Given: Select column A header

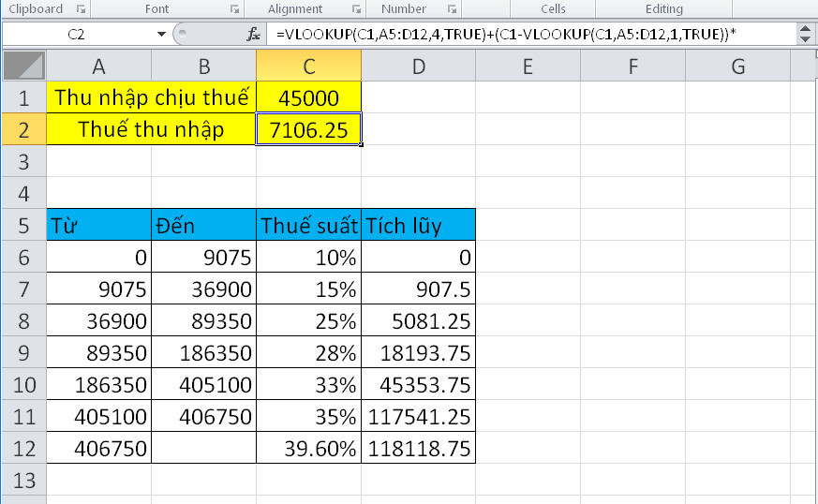Looking at the screenshot, I should coord(98,67).
